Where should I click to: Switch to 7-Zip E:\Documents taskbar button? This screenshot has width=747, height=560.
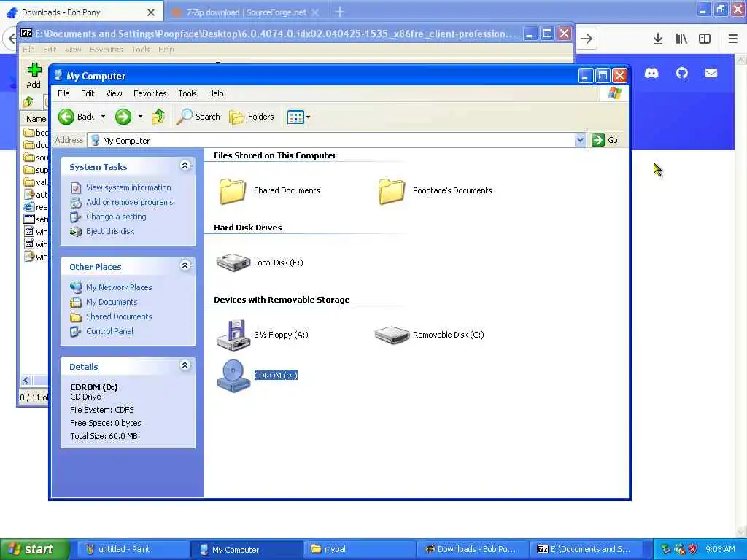click(587, 549)
